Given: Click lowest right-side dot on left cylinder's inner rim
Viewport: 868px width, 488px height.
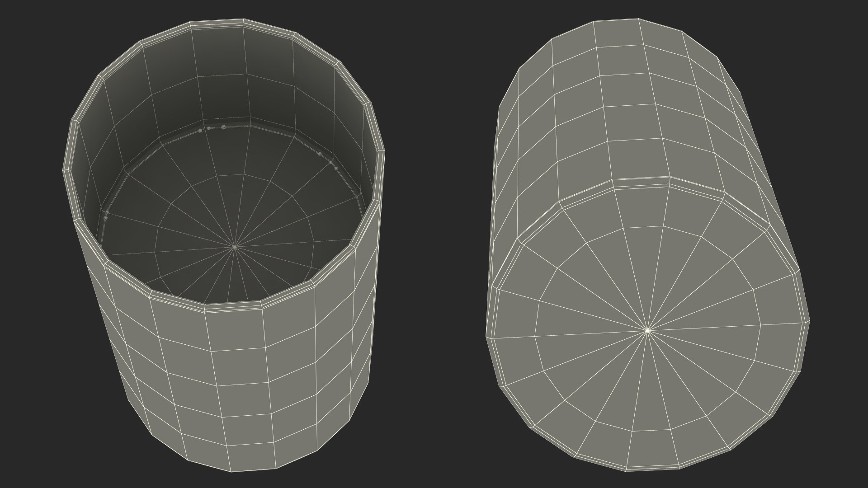Looking at the screenshot, I should 336,169.
